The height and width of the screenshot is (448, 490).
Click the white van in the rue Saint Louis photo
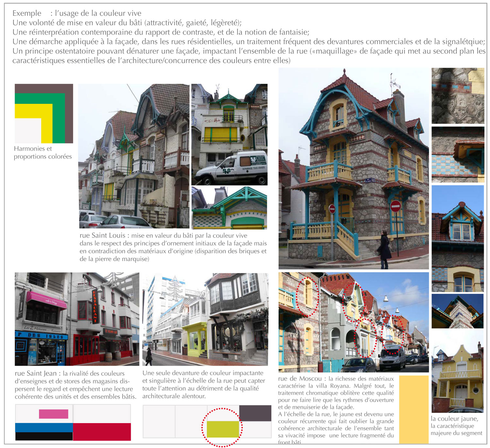pos(230,168)
